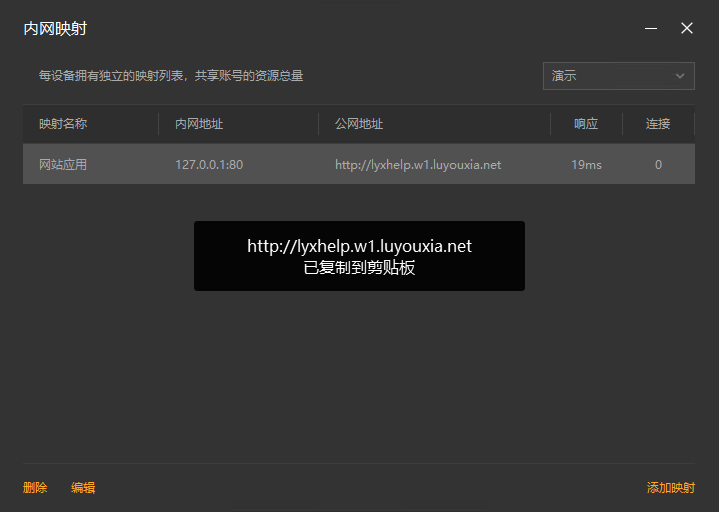The height and width of the screenshot is (512, 719).
Task: Click internal address 127.0.0.1:80
Action: (x=209, y=165)
